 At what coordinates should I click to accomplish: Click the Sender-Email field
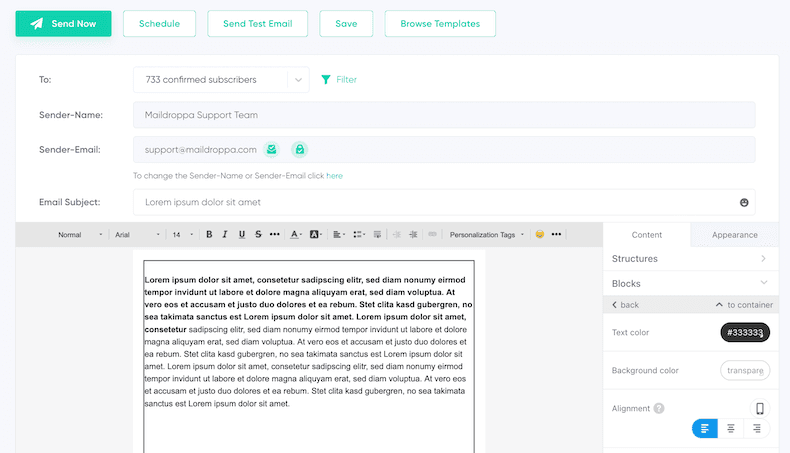pos(444,150)
